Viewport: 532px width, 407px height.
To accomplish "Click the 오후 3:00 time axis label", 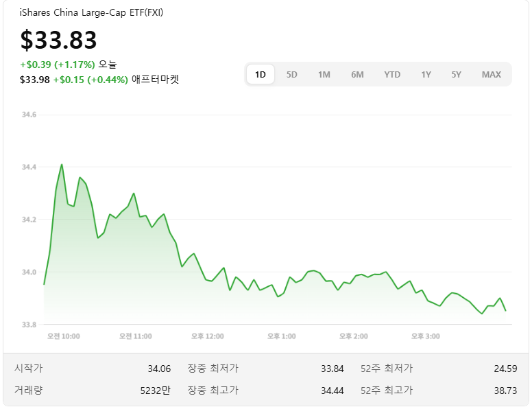I will (426, 336).
